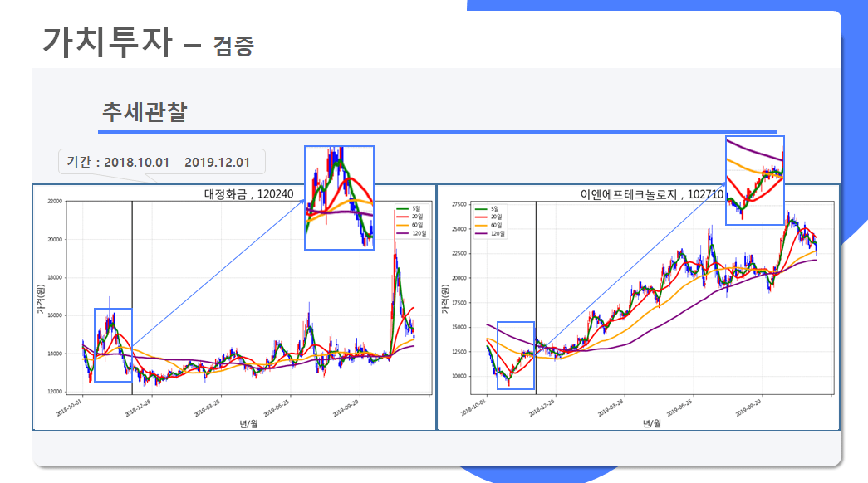Select the blue highlight box in left chart

113,345
